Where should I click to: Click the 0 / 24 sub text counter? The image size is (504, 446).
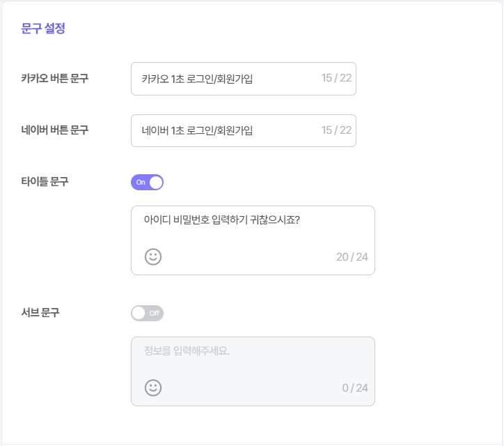(x=355, y=388)
